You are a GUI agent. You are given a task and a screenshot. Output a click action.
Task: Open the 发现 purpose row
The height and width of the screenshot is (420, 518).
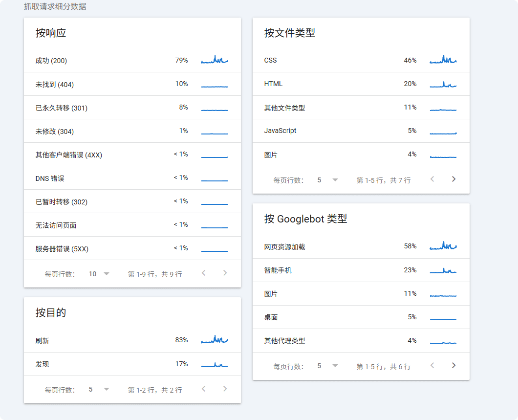click(132, 364)
